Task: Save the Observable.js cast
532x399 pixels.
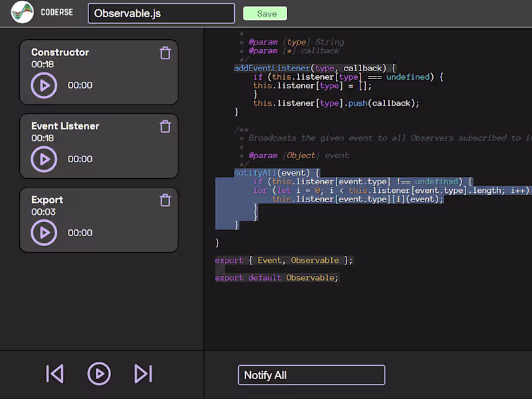Action: coord(265,13)
